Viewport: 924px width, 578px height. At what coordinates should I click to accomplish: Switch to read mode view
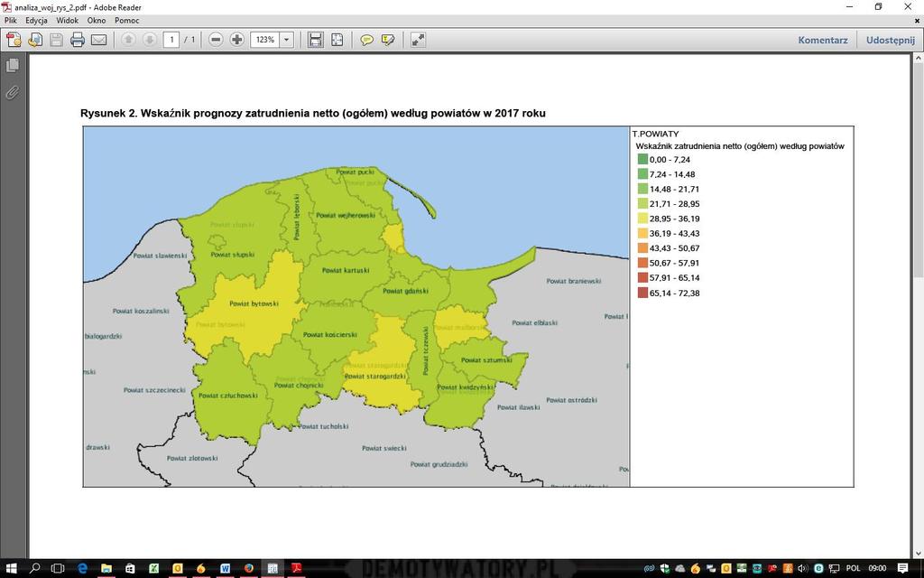(x=418, y=40)
